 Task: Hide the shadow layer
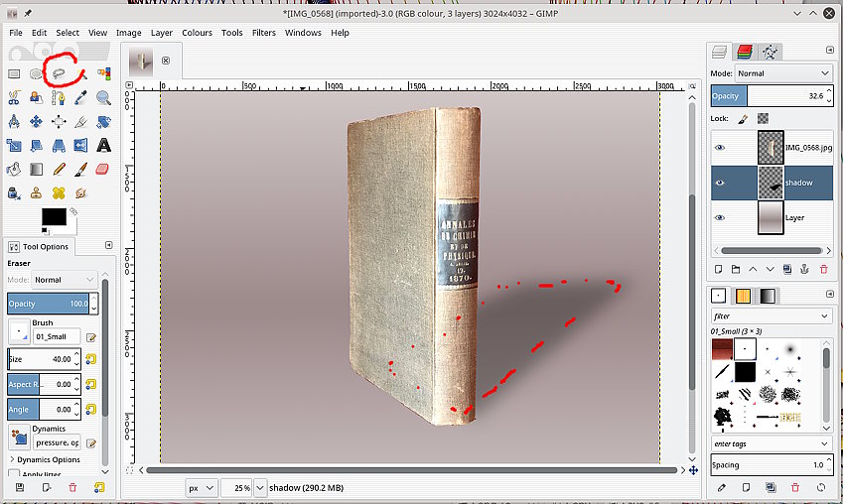719,183
